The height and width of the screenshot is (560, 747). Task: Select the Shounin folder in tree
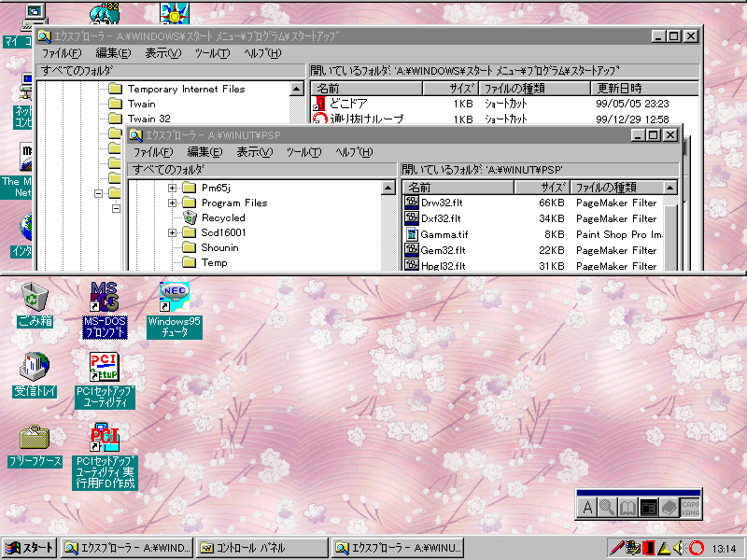click(219, 247)
